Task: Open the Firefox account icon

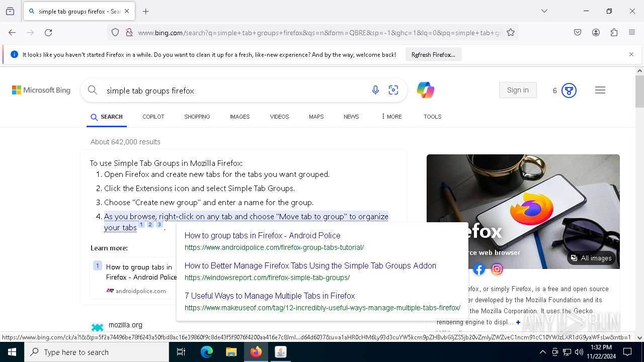Action: click(x=596, y=32)
